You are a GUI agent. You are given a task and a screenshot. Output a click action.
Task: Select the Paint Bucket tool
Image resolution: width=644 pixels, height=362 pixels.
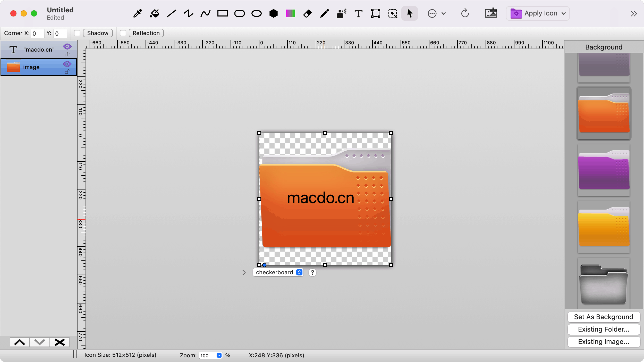[x=154, y=13]
